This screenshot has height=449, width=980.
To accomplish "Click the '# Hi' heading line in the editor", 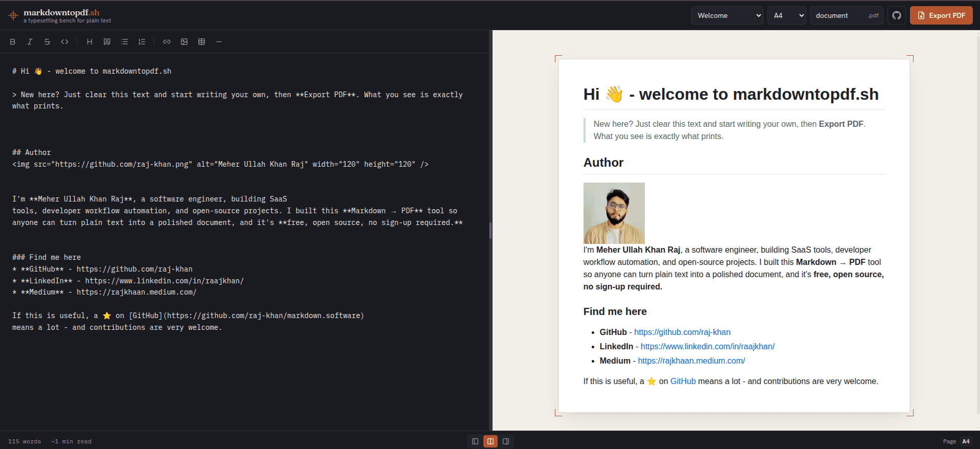I will coord(92,71).
